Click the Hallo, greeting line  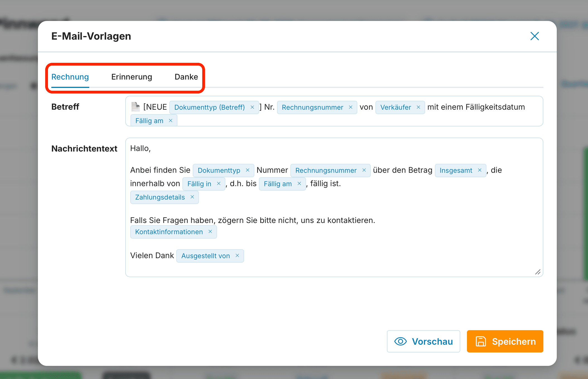140,148
